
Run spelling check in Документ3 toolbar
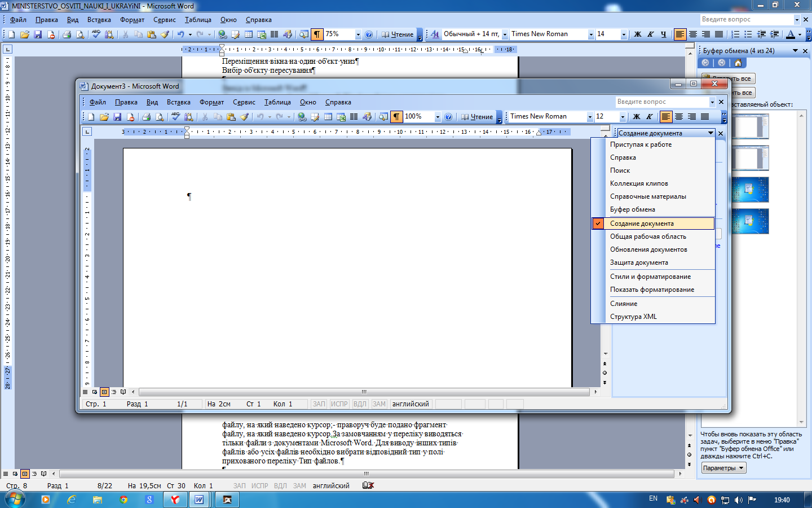(175, 117)
